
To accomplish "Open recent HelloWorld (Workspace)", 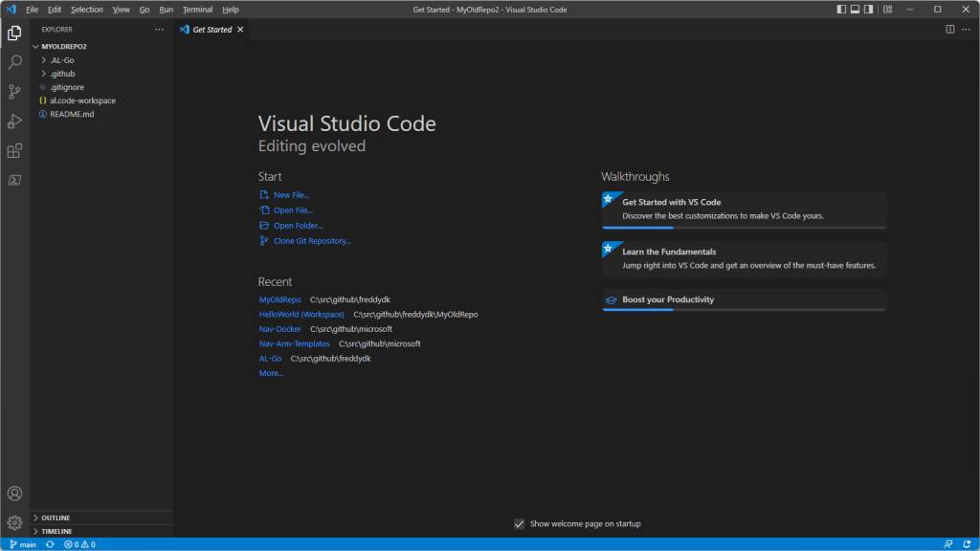I will 301,315.
